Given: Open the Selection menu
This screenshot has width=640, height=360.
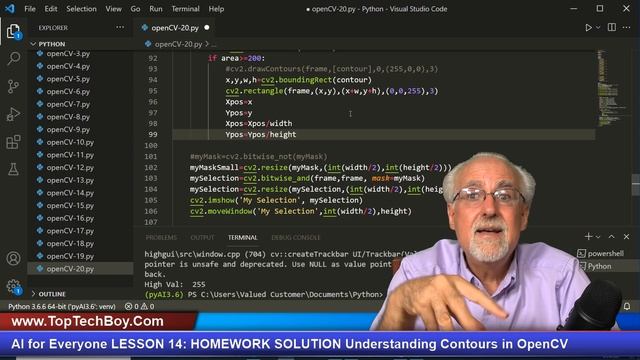Looking at the screenshot, I should click(x=81, y=9).
